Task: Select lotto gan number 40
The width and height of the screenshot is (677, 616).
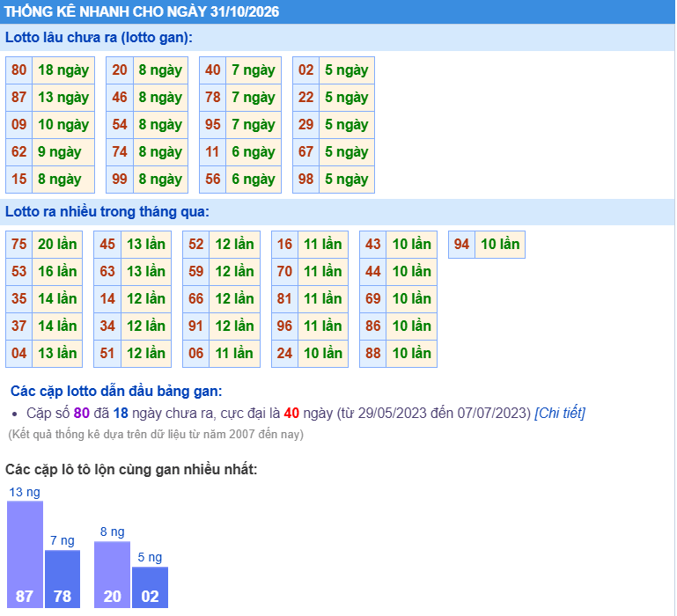Action: (213, 70)
